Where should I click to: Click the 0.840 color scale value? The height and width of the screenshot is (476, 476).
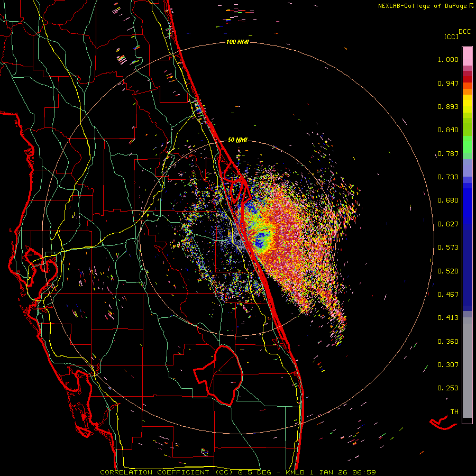pos(448,130)
